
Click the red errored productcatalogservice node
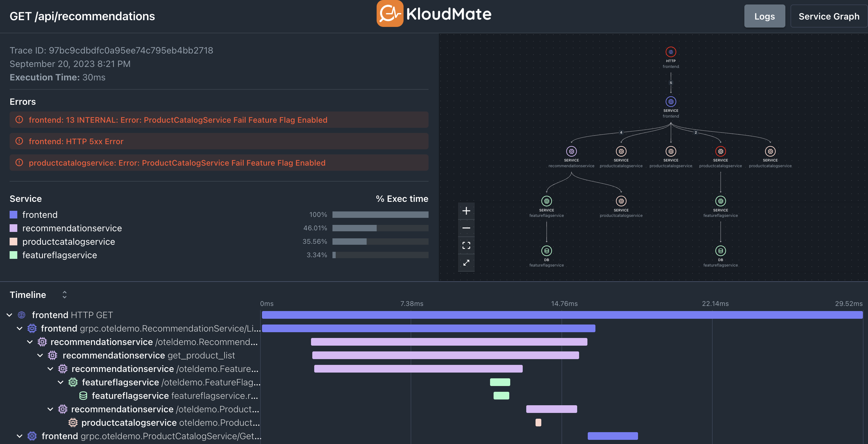tap(720, 152)
